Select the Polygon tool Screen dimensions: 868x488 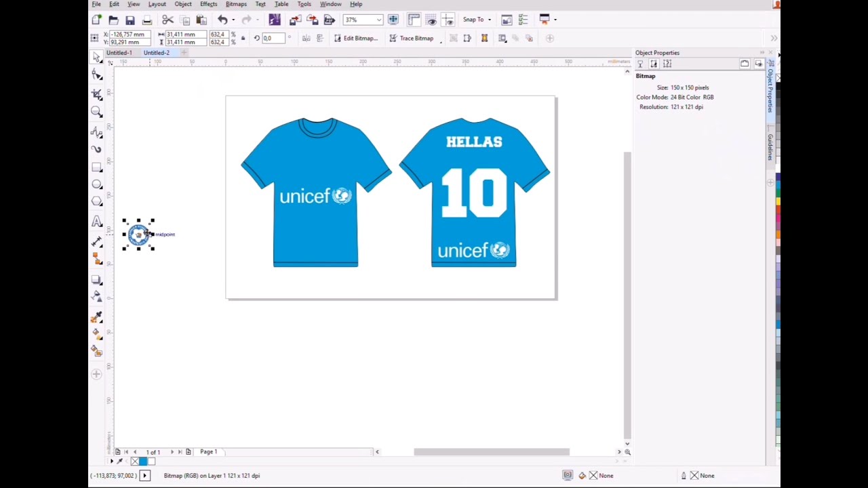[x=96, y=202]
